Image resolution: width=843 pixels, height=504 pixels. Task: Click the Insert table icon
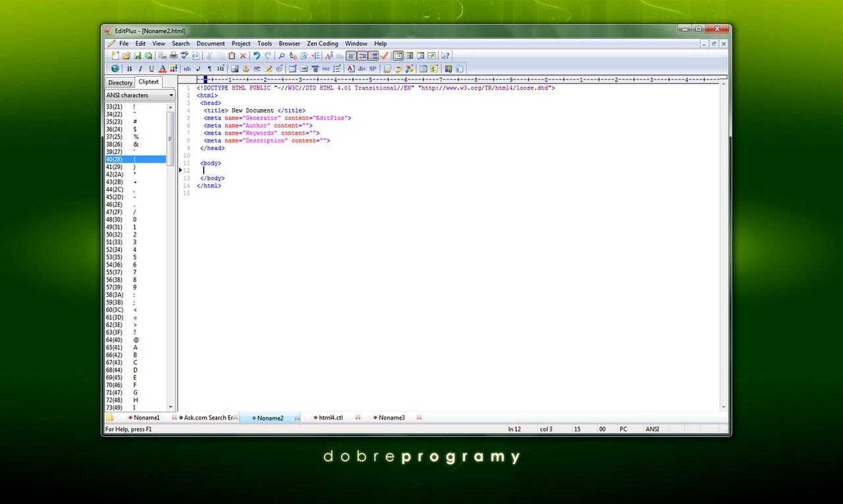(x=292, y=68)
